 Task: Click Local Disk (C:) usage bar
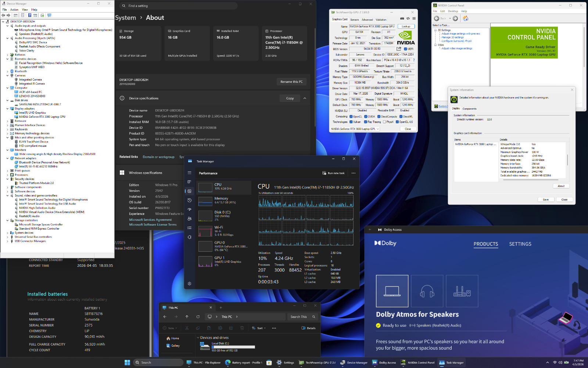point(233,347)
